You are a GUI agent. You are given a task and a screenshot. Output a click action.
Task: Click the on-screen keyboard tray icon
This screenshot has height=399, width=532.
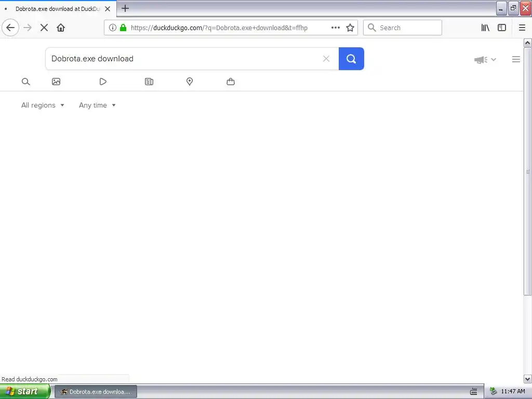[474, 392]
